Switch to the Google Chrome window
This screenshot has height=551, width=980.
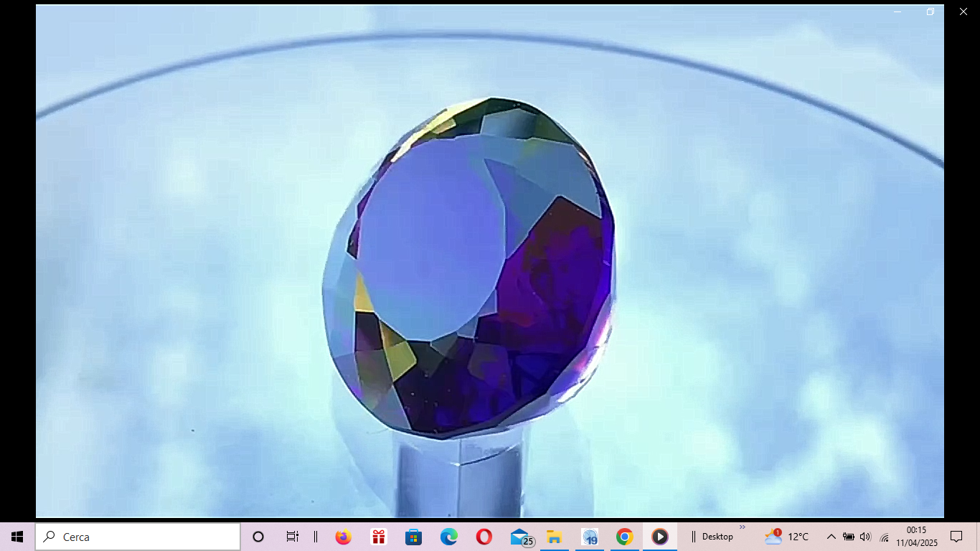tap(624, 537)
